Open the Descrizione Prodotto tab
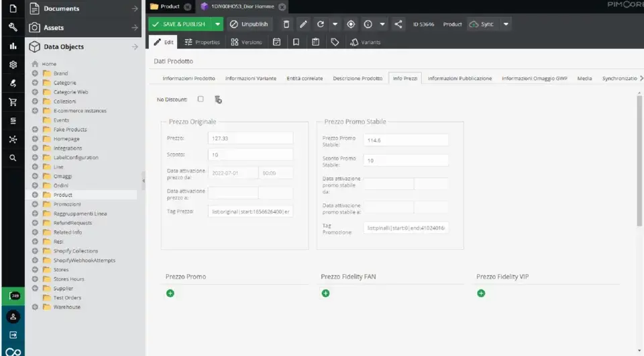The width and height of the screenshot is (644, 356). point(358,78)
